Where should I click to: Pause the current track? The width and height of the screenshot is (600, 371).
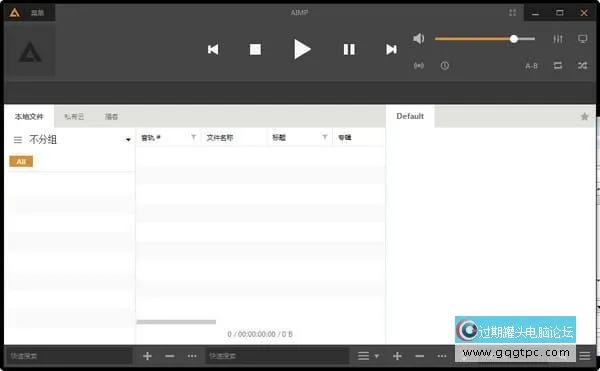click(349, 49)
